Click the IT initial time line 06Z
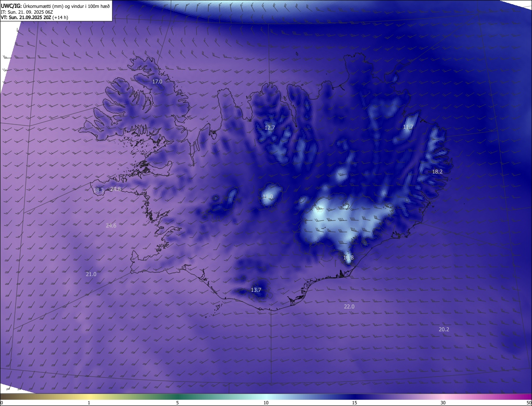 tap(27, 12)
